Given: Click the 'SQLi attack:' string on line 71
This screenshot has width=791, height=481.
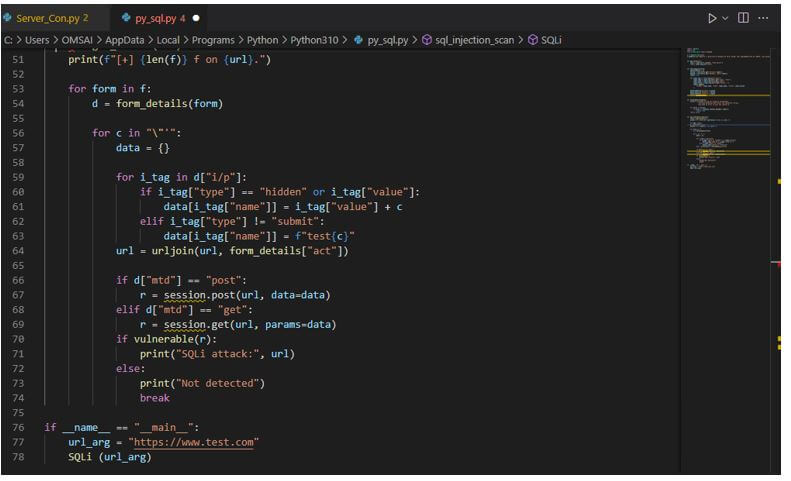Looking at the screenshot, I should pos(216,354).
